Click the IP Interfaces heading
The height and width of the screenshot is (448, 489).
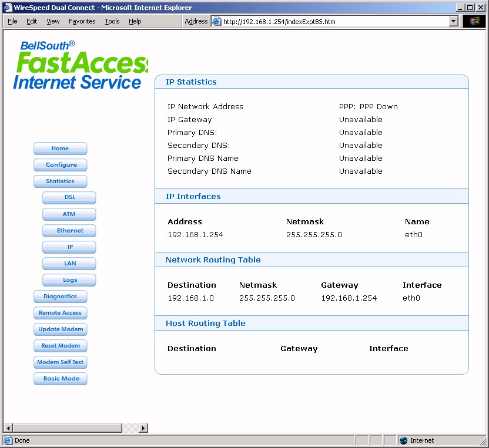coord(193,197)
